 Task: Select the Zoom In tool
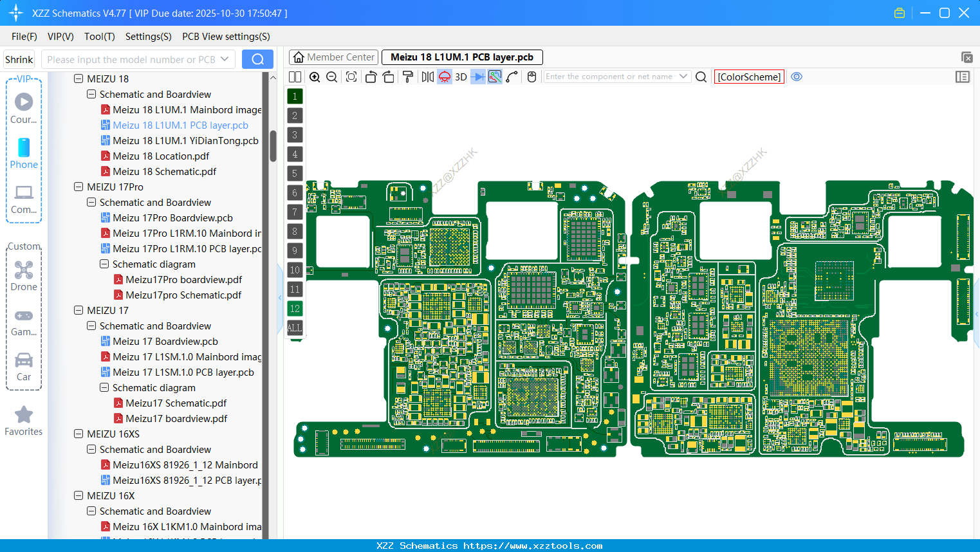coord(315,77)
